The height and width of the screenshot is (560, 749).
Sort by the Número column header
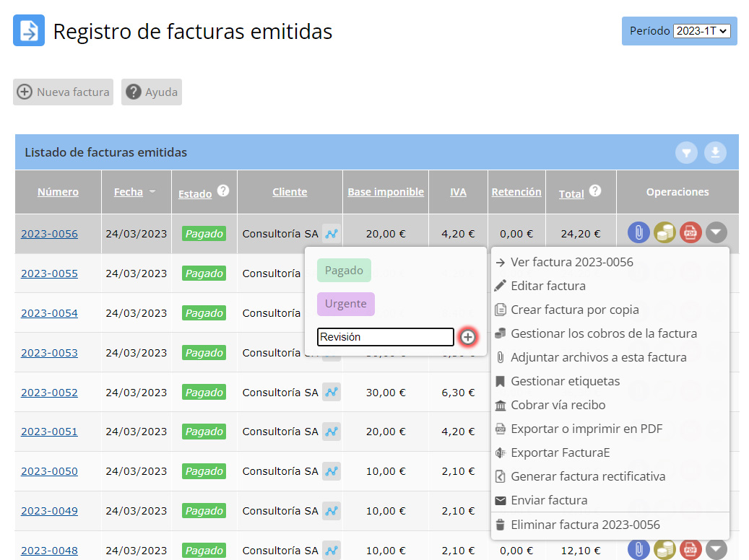coord(58,192)
